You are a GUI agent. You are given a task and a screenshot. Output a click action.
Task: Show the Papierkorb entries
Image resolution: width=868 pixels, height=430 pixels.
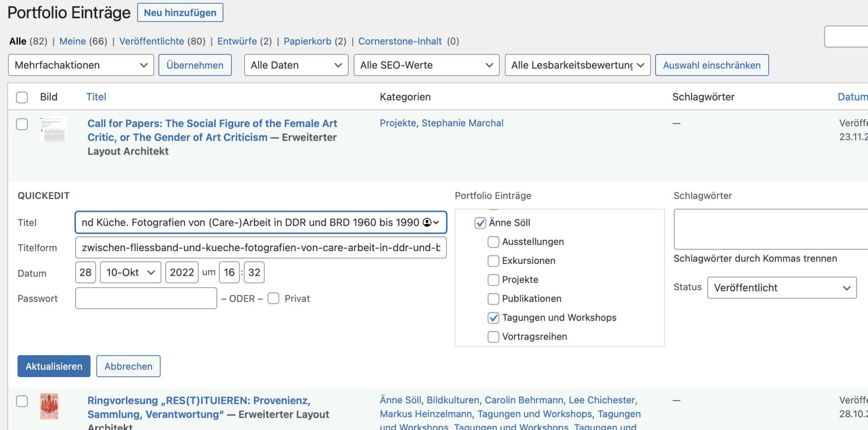[x=307, y=41]
